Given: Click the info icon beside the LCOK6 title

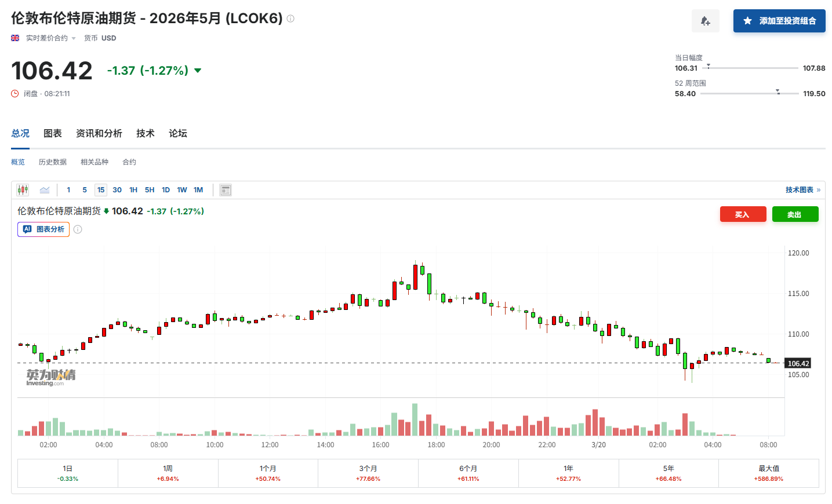Looking at the screenshot, I should pos(290,19).
